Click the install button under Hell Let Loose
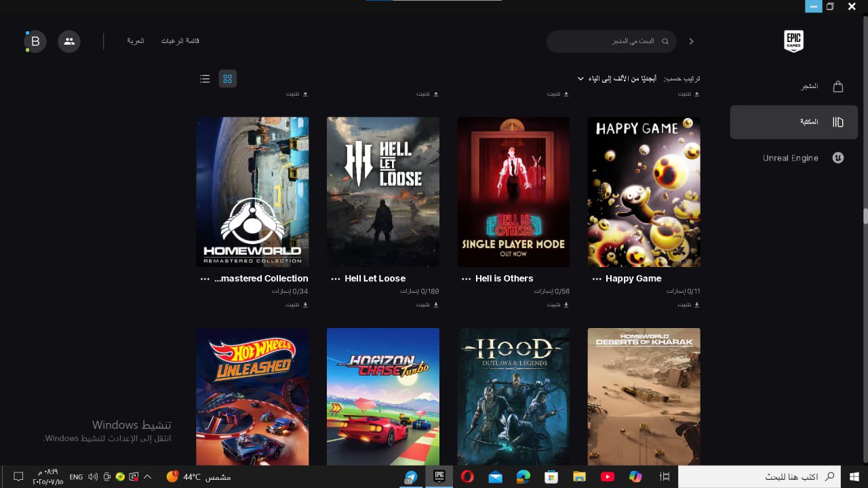This screenshot has width=868, height=488. [x=428, y=304]
